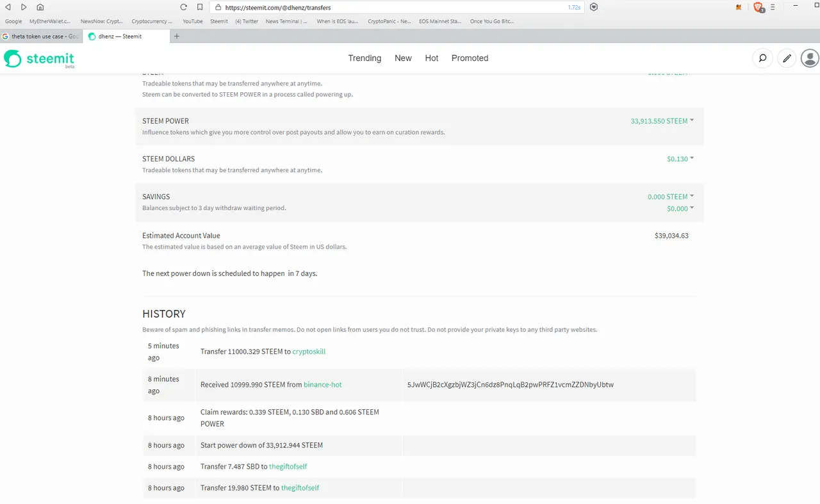The height and width of the screenshot is (504, 820).
Task: Click the $39,034.63 estimated account value
Action: (x=671, y=236)
